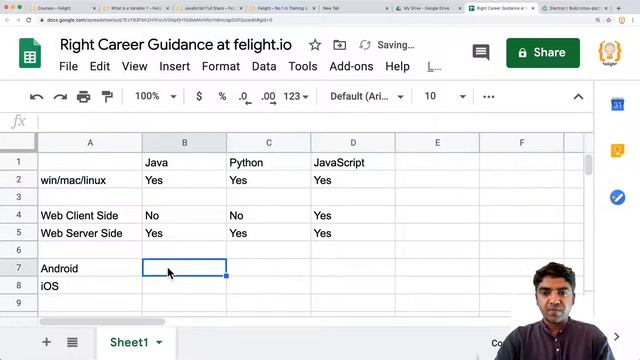640x360 pixels.
Task: Star the spreadsheet document
Action: click(315, 45)
